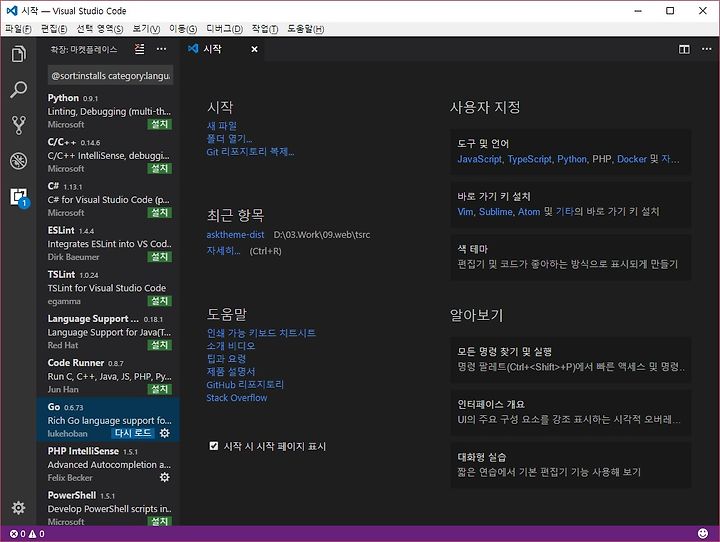
Task: Install the ESLint extension
Action: point(159,257)
